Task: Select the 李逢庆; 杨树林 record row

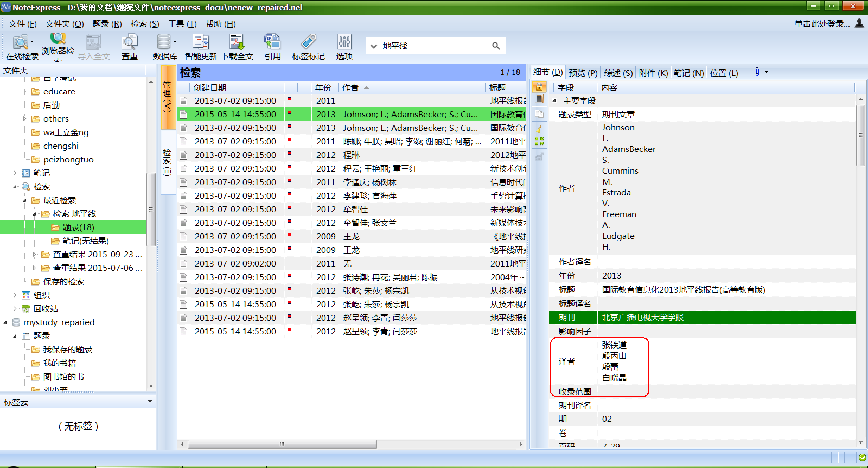Action: click(352, 182)
